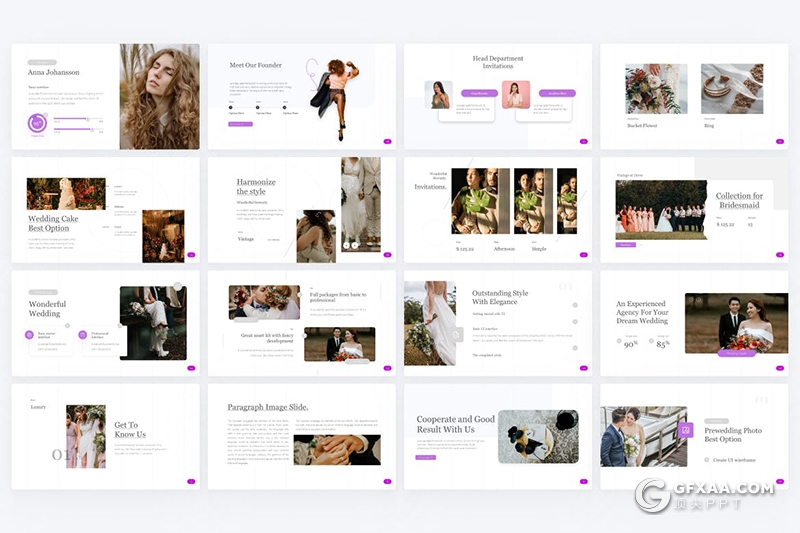Screen dimensions: 800x533
Task: Open the Paragraph Image Slide thumbnail
Action: tap(297, 436)
